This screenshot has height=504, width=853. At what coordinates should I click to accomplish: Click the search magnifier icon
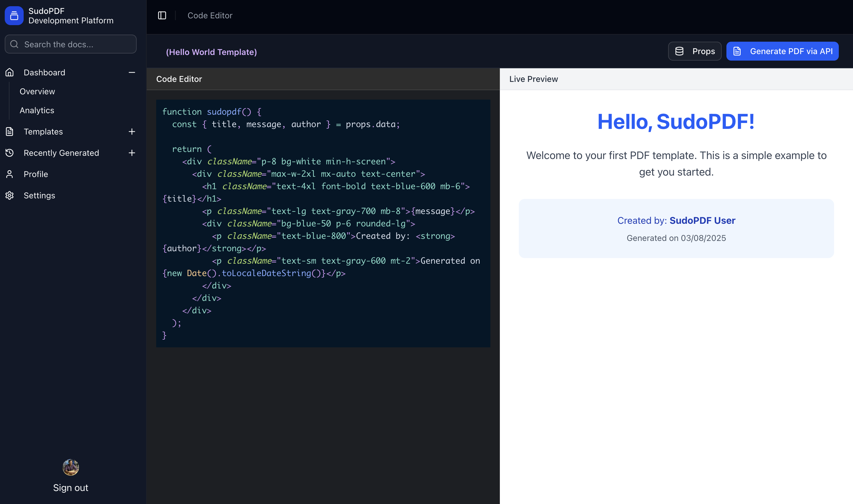pyautogui.click(x=14, y=44)
